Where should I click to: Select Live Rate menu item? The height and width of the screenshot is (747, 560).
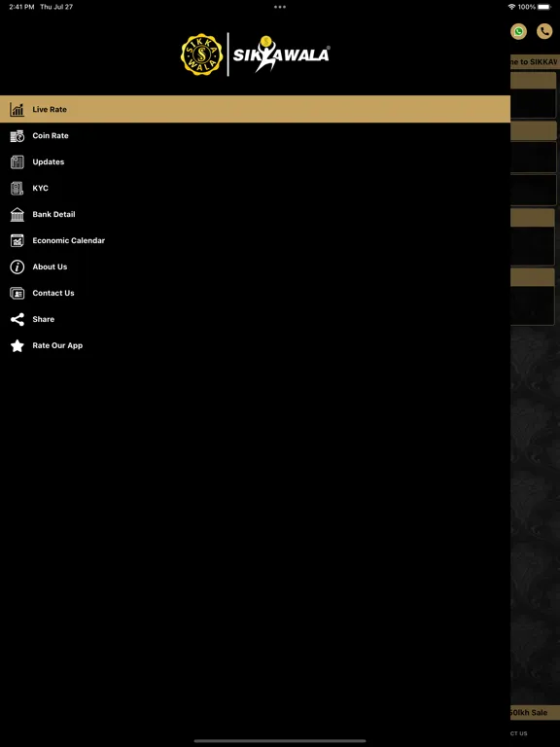pos(256,109)
